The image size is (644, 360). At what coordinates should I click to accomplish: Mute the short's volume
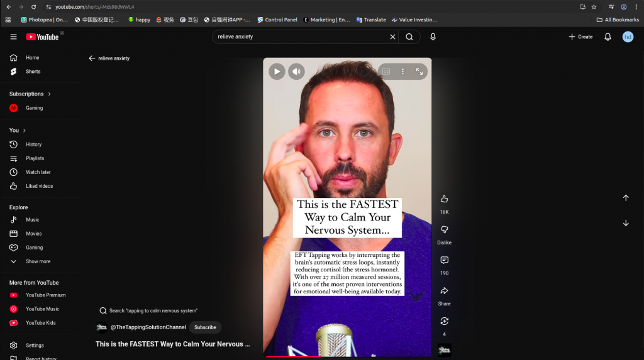[x=296, y=72]
